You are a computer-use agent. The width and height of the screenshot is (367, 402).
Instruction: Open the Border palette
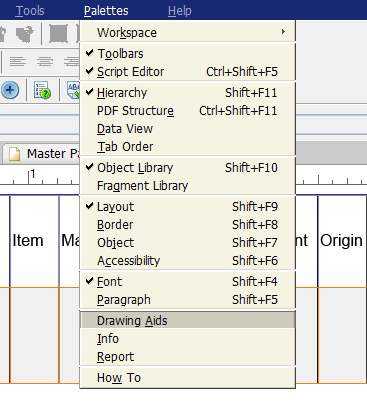[x=187, y=225]
